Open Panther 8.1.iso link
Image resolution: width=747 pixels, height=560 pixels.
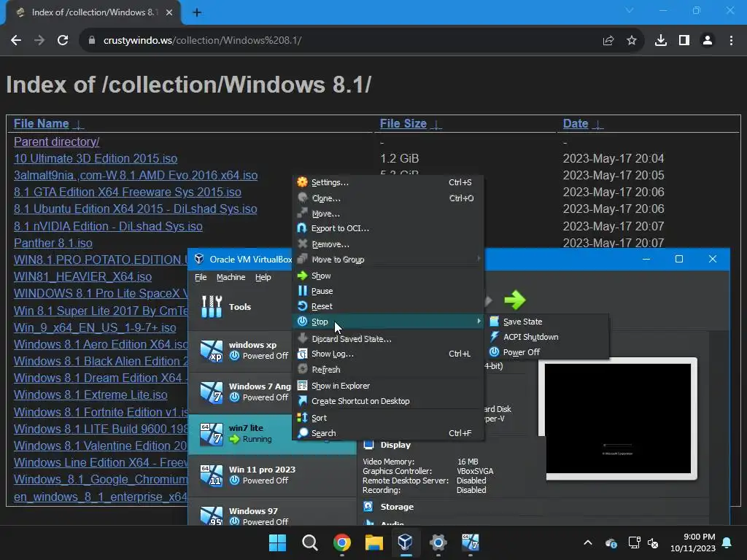tap(53, 244)
